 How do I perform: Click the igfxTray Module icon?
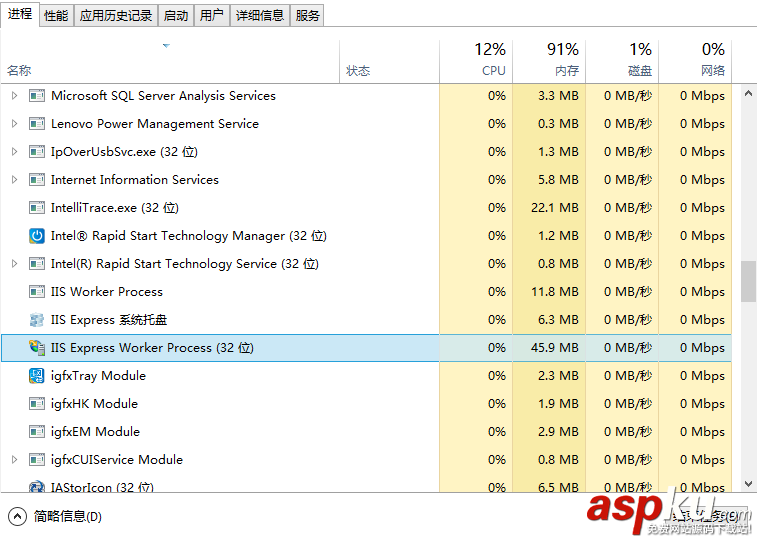tap(37, 375)
